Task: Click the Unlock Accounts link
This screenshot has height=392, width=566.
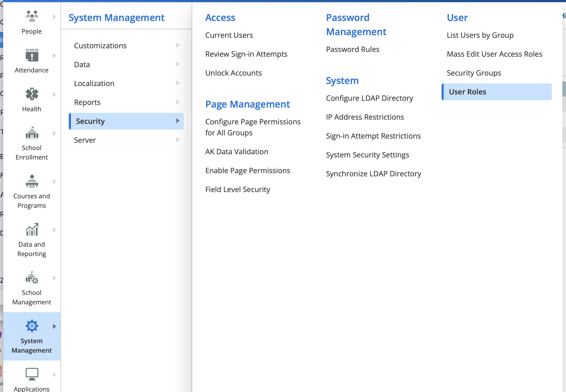Action: click(x=233, y=73)
